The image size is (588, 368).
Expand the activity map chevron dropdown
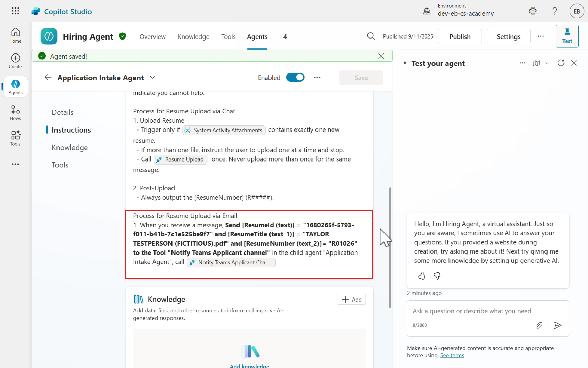(x=547, y=63)
